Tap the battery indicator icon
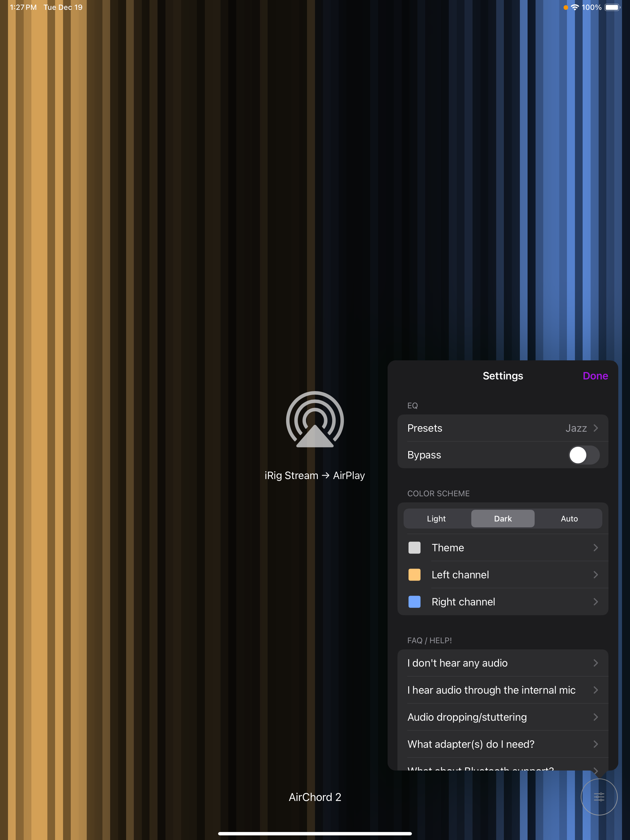The height and width of the screenshot is (840, 630). tap(612, 7)
